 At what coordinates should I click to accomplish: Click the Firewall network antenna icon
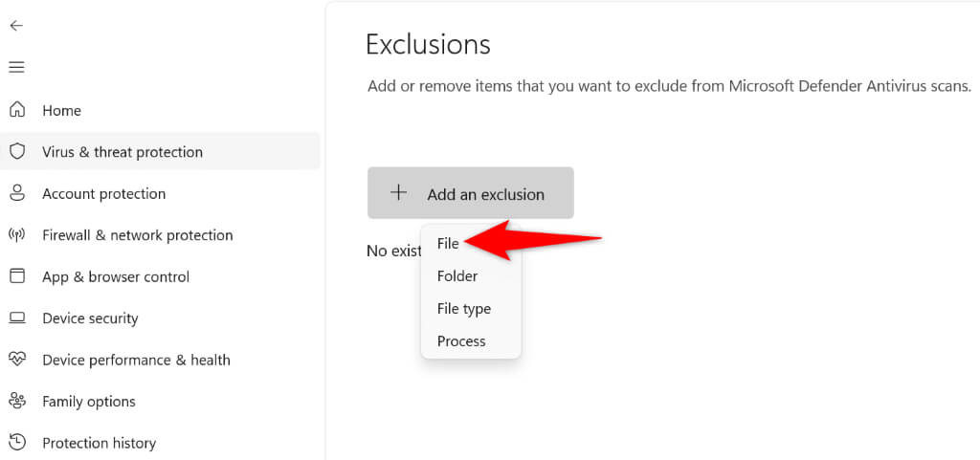(x=16, y=234)
